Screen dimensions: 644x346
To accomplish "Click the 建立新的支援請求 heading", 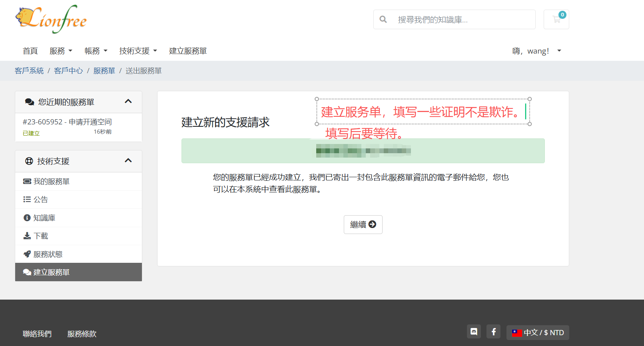I will (x=225, y=122).
